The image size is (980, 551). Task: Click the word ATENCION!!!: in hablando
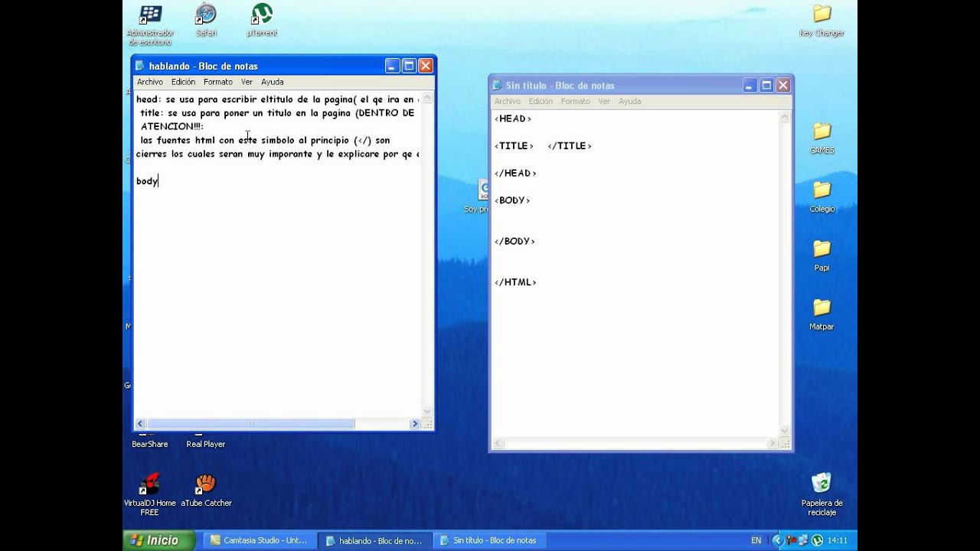[172, 126]
